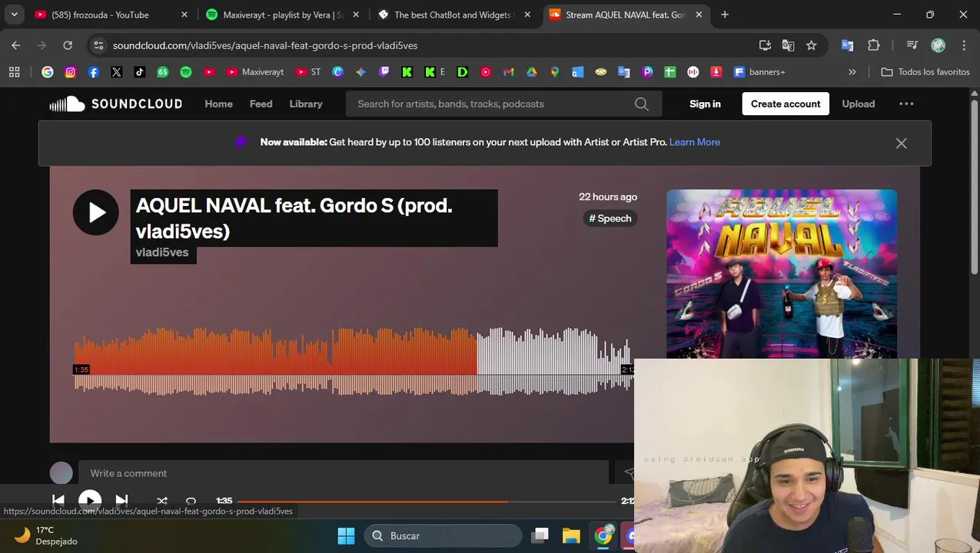This screenshot has width=980, height=553.
Task: Click the translate page icon in address bar
Action: pos(788,45)
